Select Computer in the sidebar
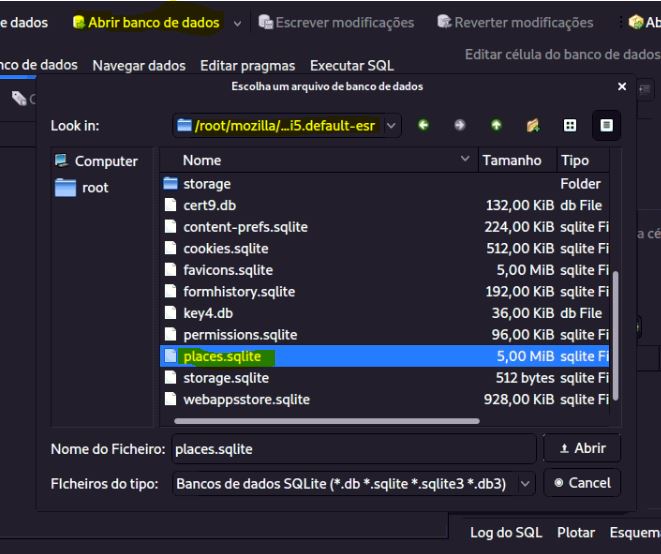Screen dimensions: 661x554 95,161
